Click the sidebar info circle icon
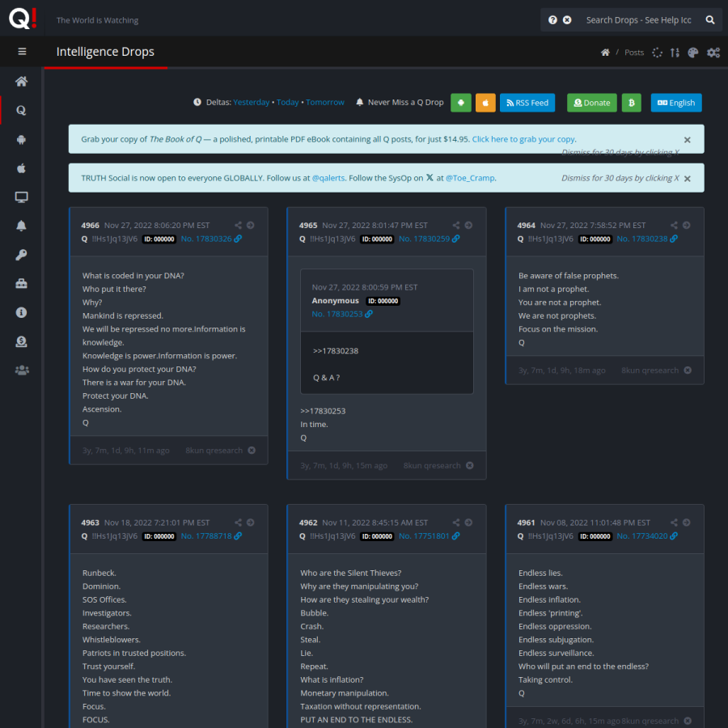The image size is (728, 728). [x=21, y=312]
